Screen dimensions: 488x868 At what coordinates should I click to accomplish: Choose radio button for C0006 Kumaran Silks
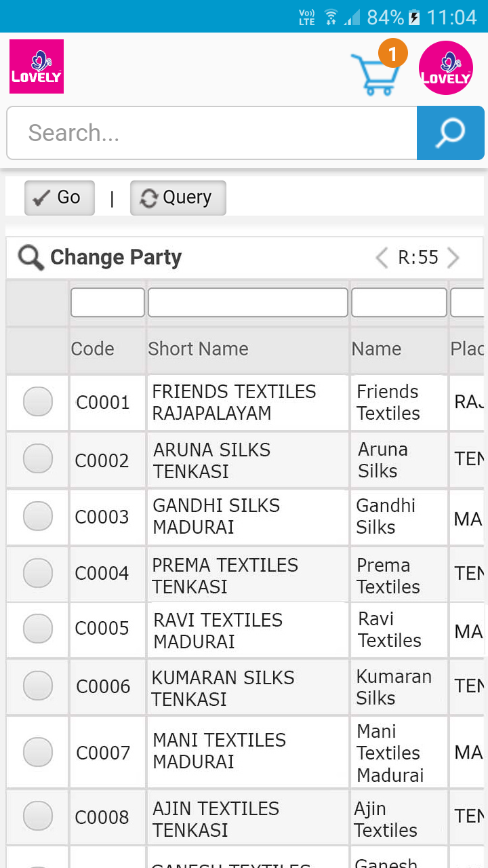(x=38, y=686)
